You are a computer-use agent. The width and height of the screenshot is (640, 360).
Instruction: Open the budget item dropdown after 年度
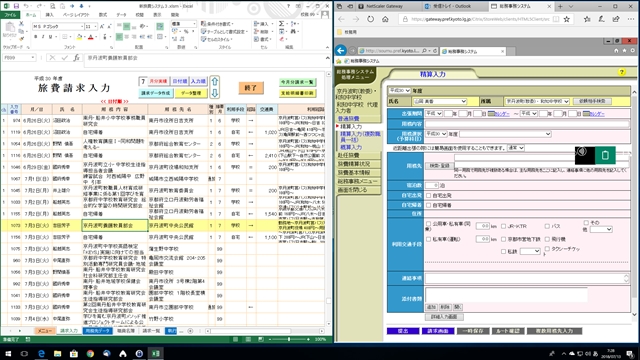505,134
